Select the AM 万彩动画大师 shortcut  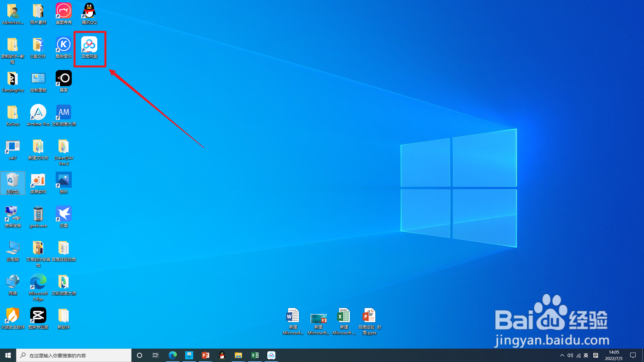[x=64, y=115]
